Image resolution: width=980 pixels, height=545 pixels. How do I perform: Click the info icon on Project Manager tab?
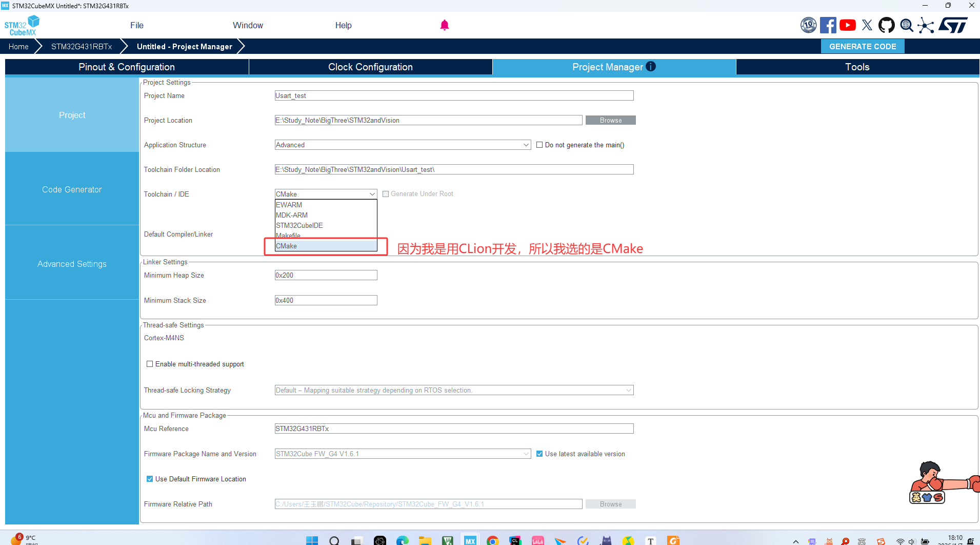coord(651,66)
